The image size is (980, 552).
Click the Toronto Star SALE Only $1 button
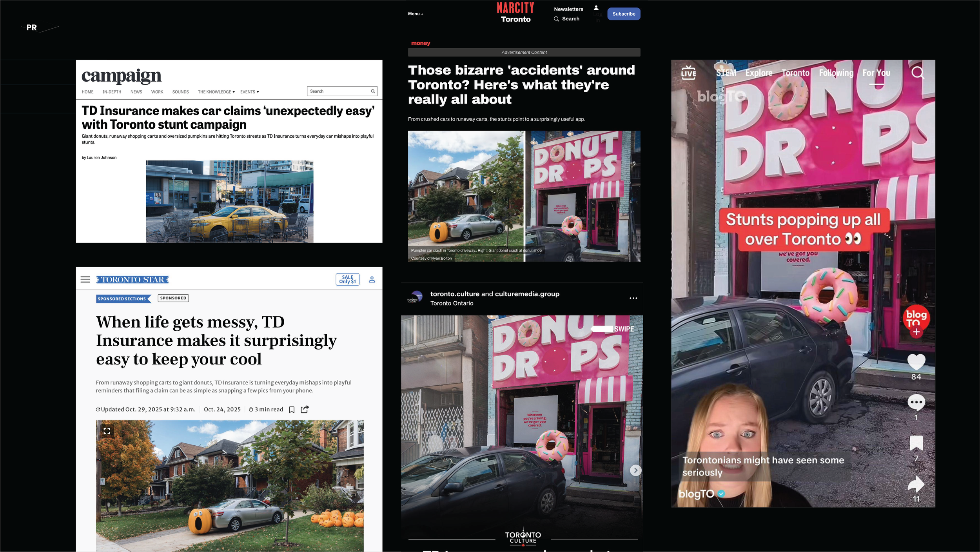click(x=348, y=279)
